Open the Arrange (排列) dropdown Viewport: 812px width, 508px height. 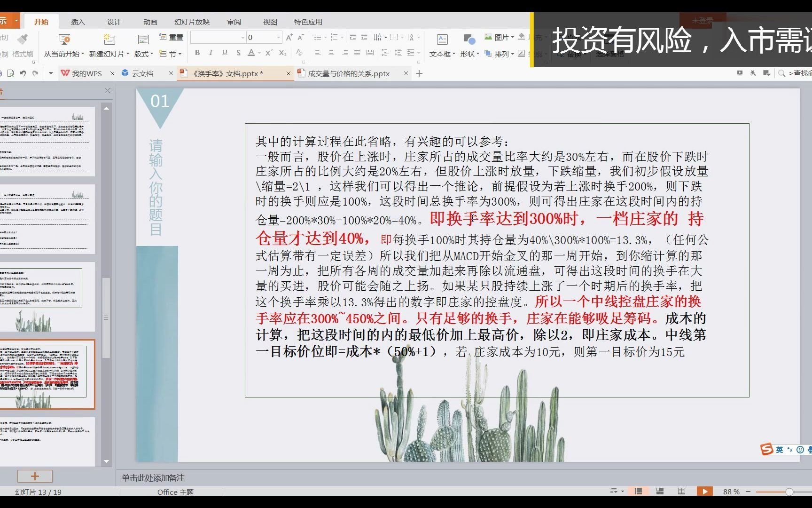click(499, 54)
